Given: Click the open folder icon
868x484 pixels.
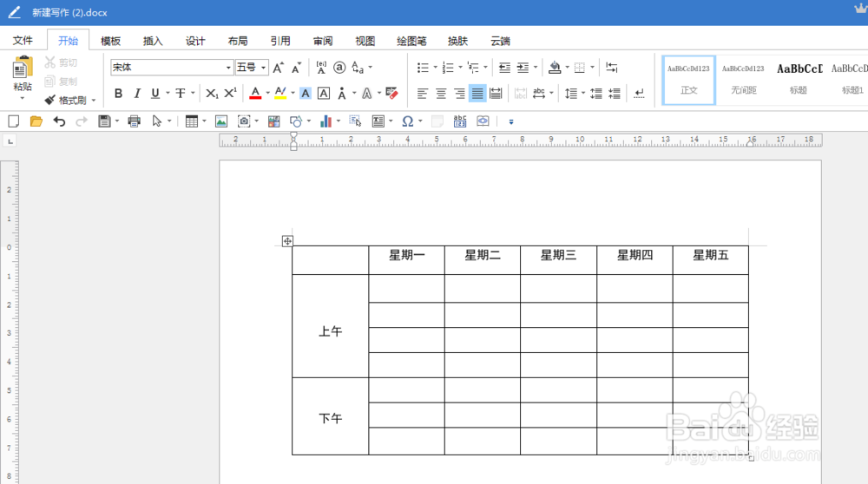Looking at the screenshot, I should [x=36, y=121].
